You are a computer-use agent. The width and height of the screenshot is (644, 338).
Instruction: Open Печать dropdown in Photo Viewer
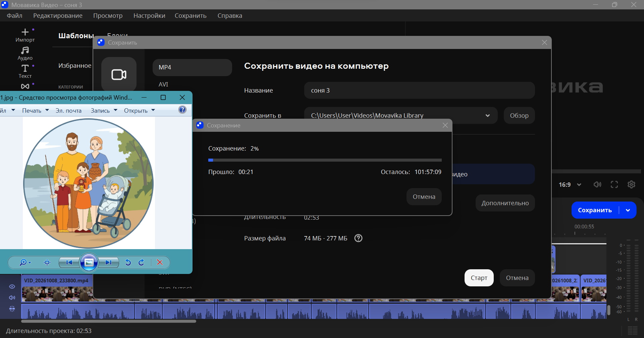pyautogui.click(x=36, y=110)
